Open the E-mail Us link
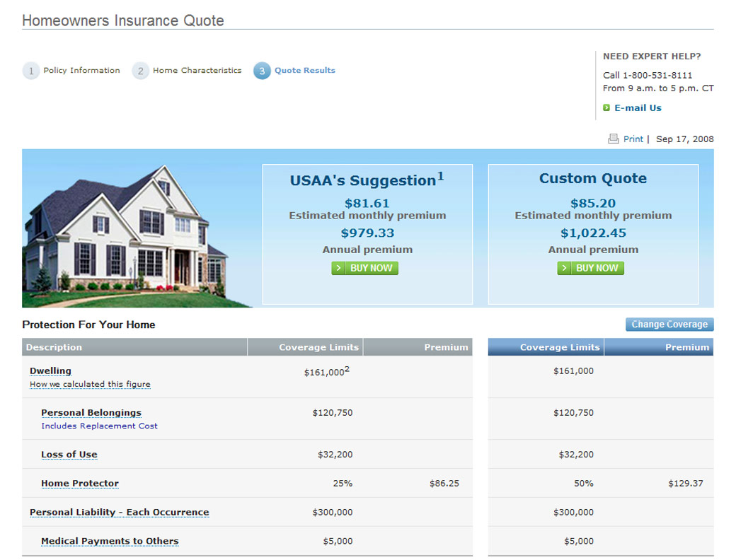Screen dimensions: 736x560 point(638,108)
